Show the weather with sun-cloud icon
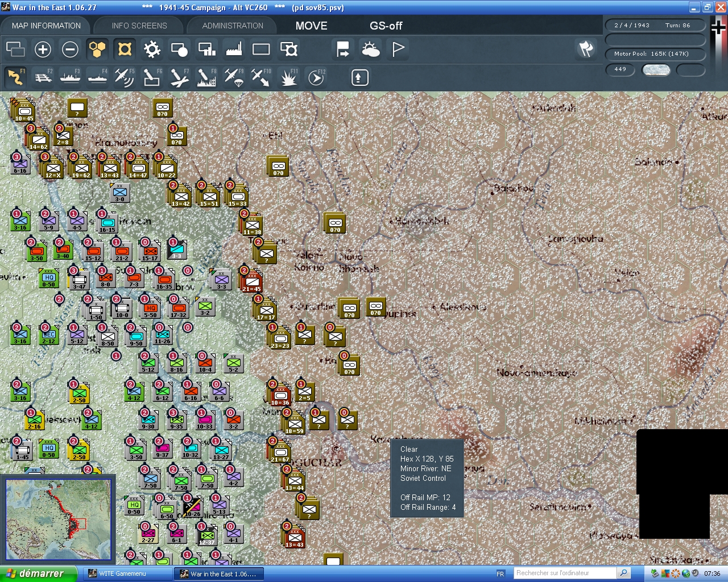This screenshot has height=582, width=728. (x=370, y=49)
